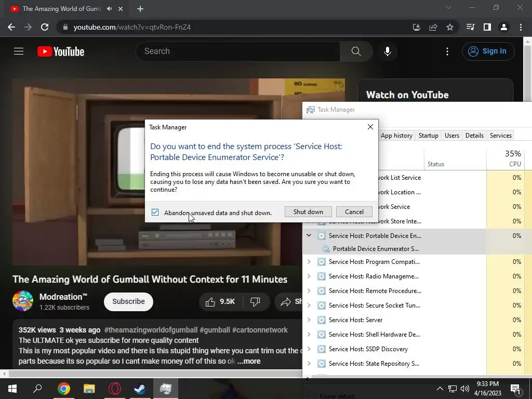
Task: Like the video with thumbs up
Action: [220, 302]
